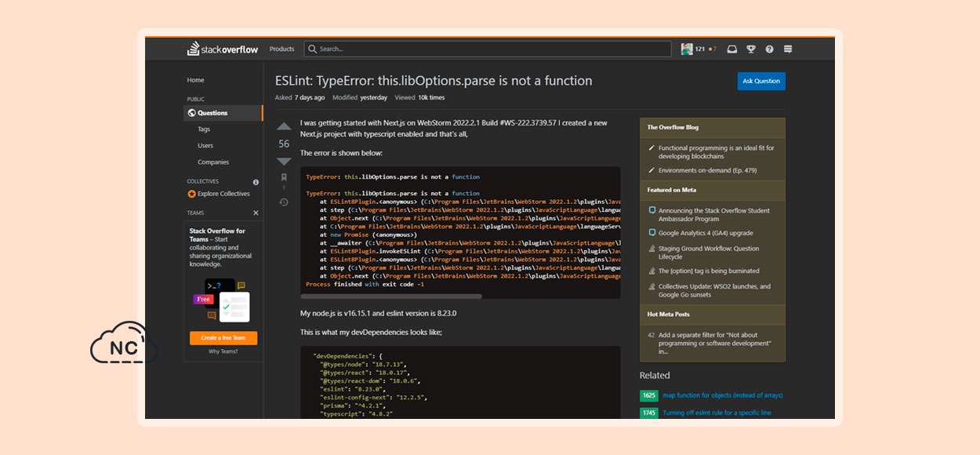
Task: Click the 1625 score badge
Action: click(649, 395)
